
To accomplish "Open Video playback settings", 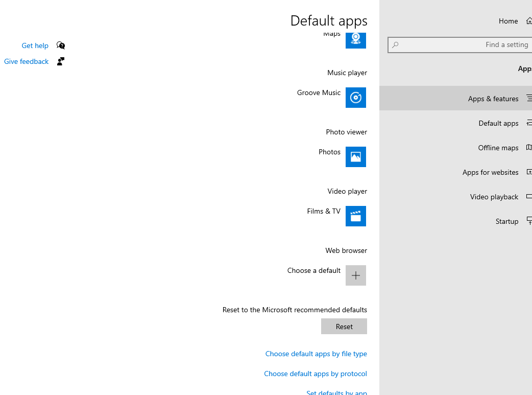I will coord(455,197).
